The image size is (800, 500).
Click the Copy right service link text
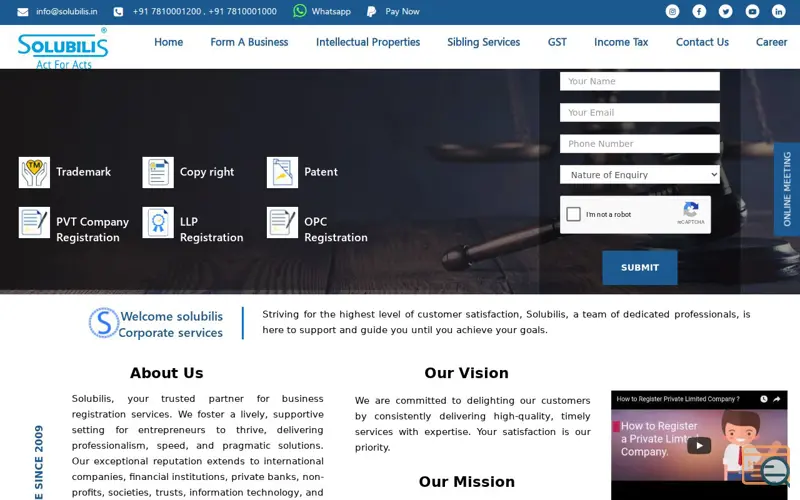(x=207, y=172)
